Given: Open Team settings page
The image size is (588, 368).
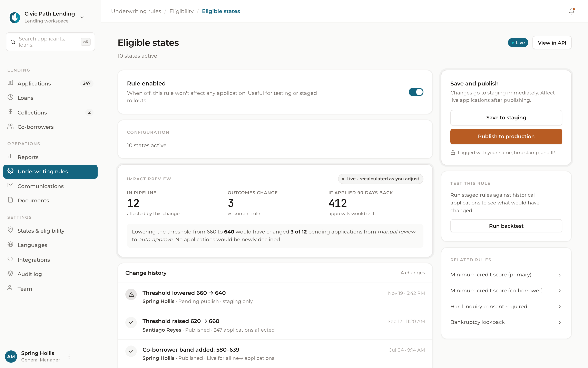Looking at the screenshot, I should coord(51,289).
